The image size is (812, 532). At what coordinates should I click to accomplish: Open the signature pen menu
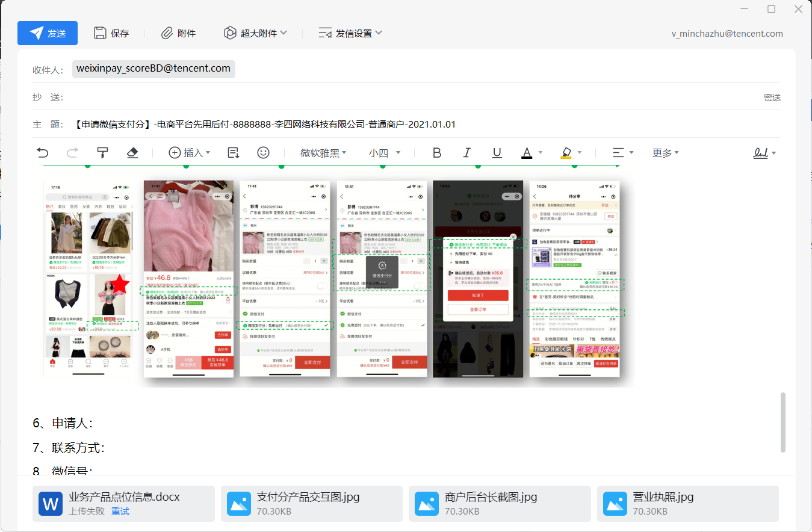tap(764, 153)
